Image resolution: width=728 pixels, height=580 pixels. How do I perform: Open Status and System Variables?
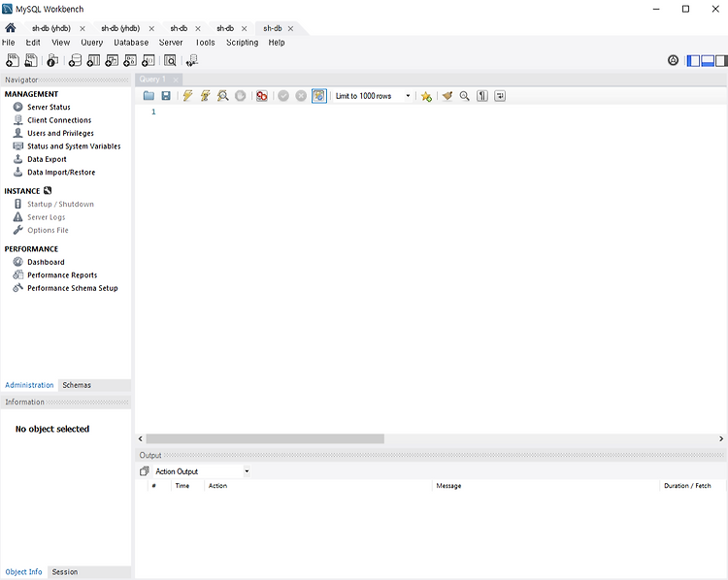(x=74, y=146)
